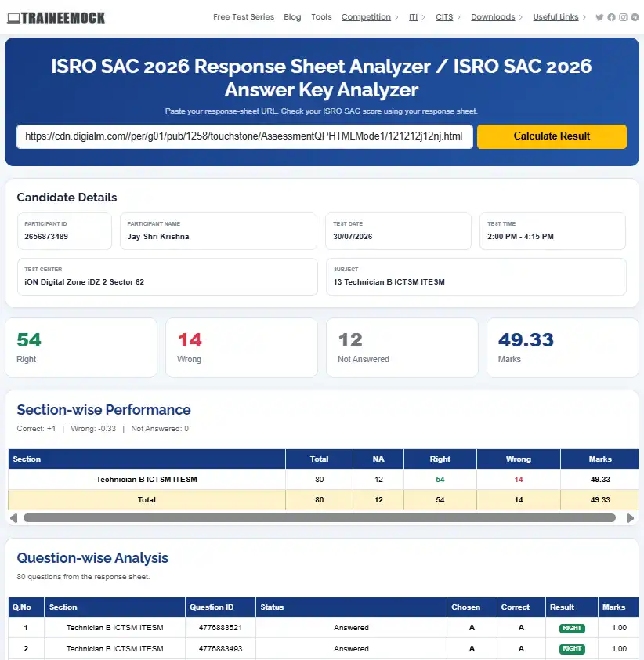Click Question ID 4776883493
This screenshot has width=644, height=660.
click(x=220, y=649)
